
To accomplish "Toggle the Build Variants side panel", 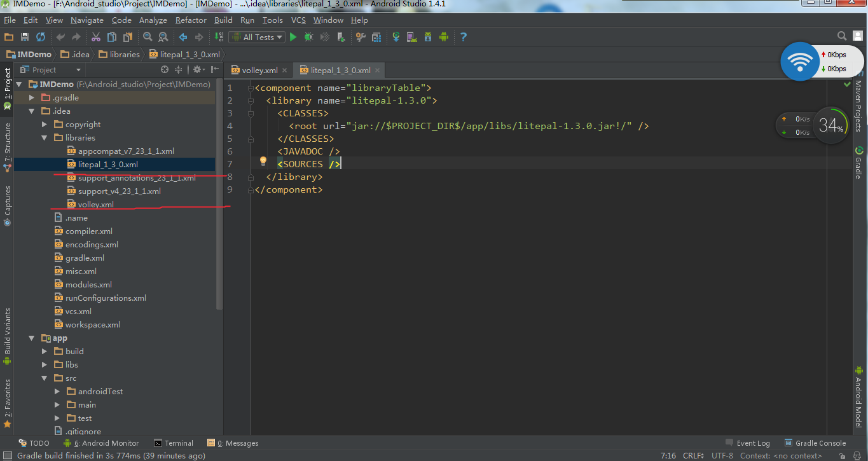I will 7,336.
